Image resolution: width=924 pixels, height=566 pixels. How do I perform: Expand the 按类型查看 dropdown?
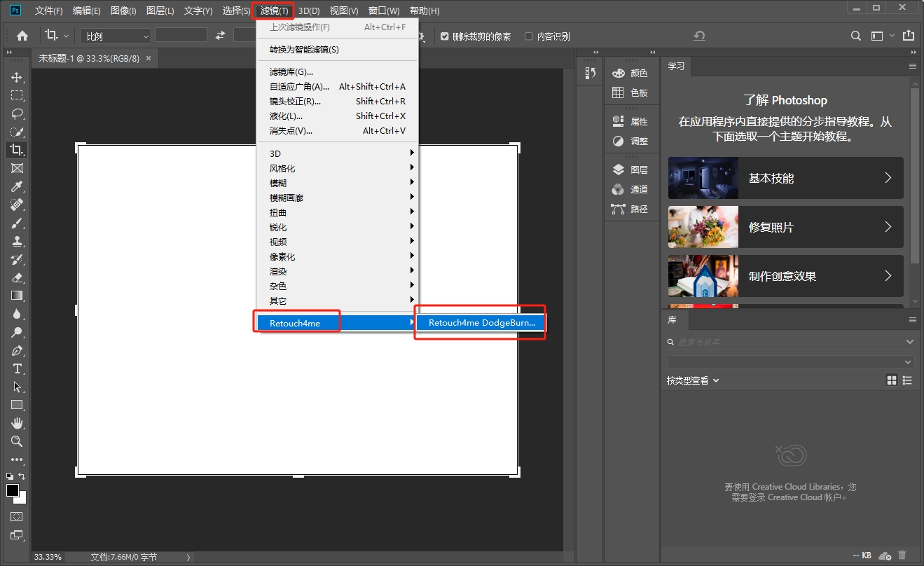(x=694, y=380)
